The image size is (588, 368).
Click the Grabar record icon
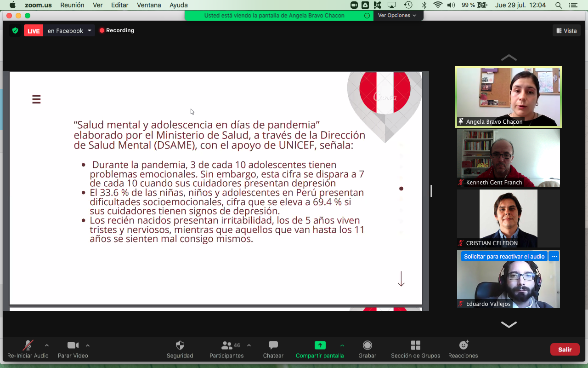[x=367, y=345]
